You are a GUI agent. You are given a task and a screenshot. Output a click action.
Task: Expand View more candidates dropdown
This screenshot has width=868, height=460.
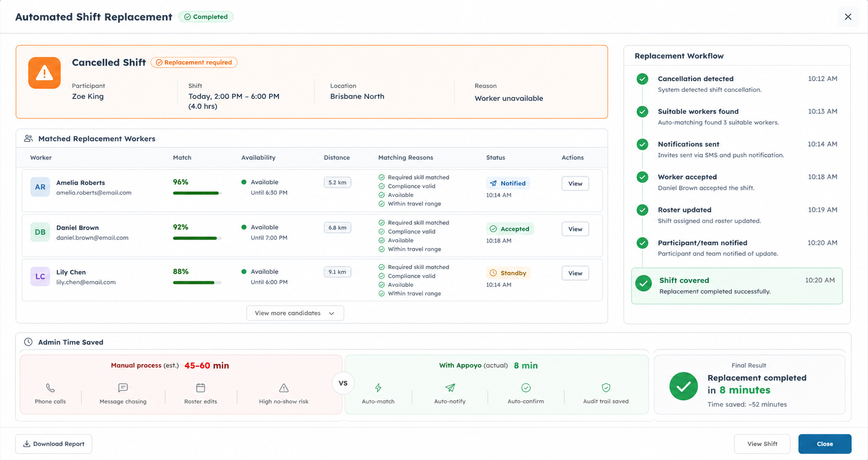[x=295, y=313]
